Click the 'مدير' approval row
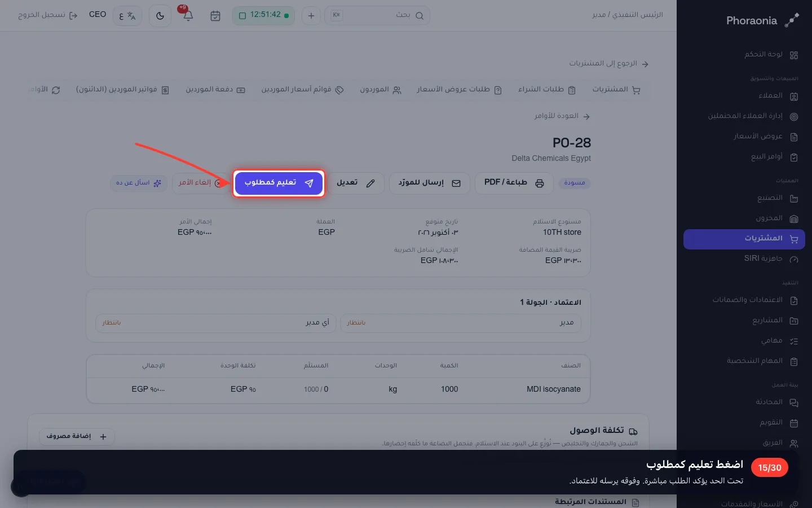 pos(460,323)
